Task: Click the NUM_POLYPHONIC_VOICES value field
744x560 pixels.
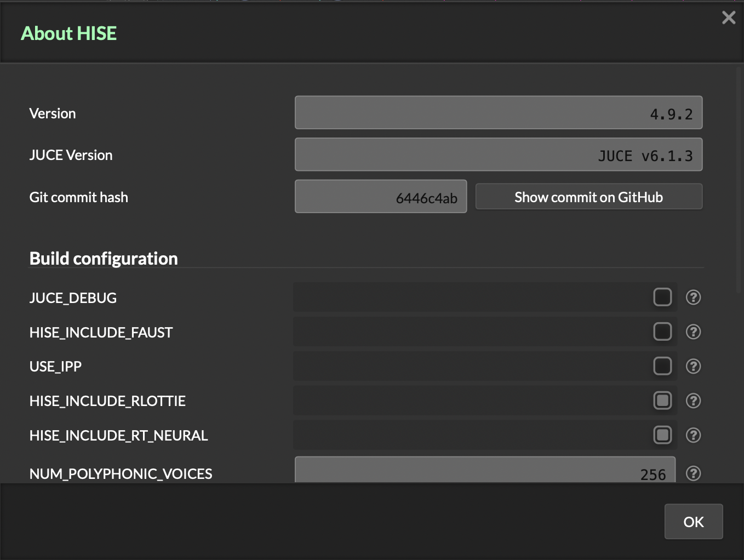Action: click(x=485, y=470)
